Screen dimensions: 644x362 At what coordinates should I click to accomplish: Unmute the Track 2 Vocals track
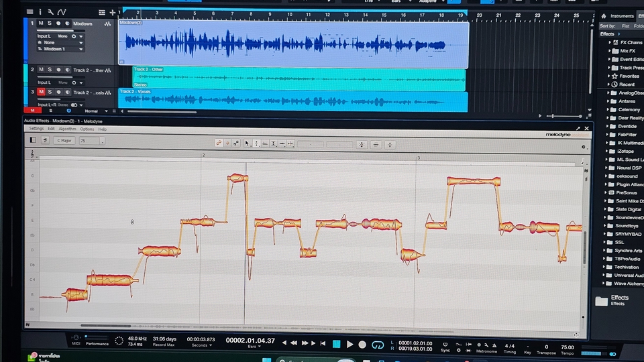[x=41, y=92]
